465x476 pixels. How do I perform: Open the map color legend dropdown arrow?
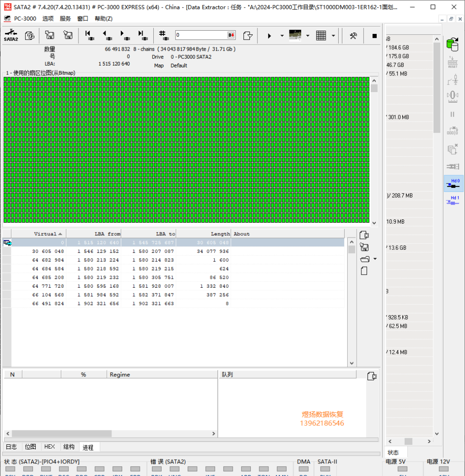click(308, 36)
